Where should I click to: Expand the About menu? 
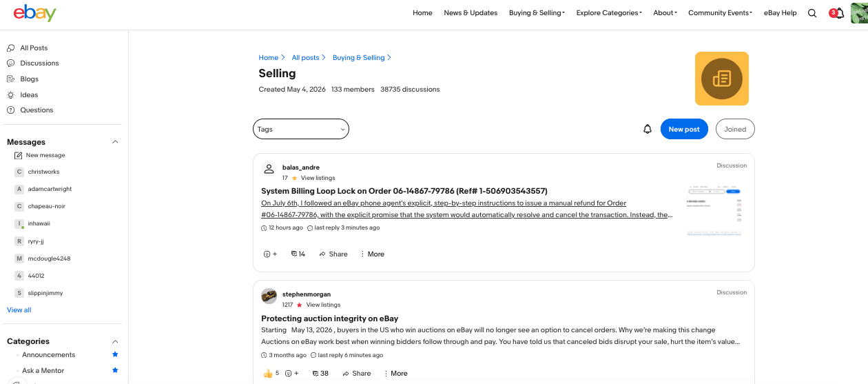(x=665, y=13)
